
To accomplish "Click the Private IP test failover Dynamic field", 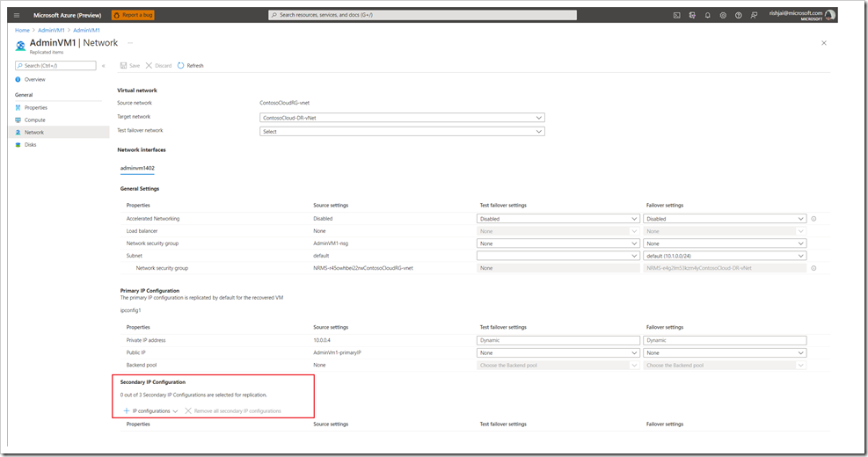I will click(558, 341).
